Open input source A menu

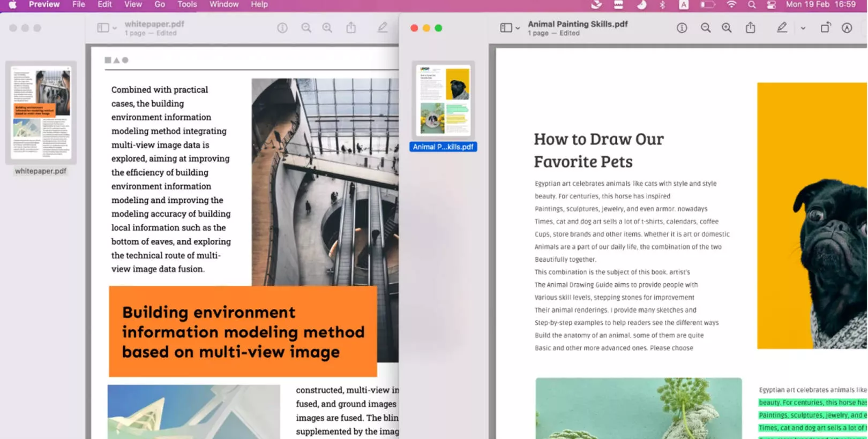(x=684, y=4)
